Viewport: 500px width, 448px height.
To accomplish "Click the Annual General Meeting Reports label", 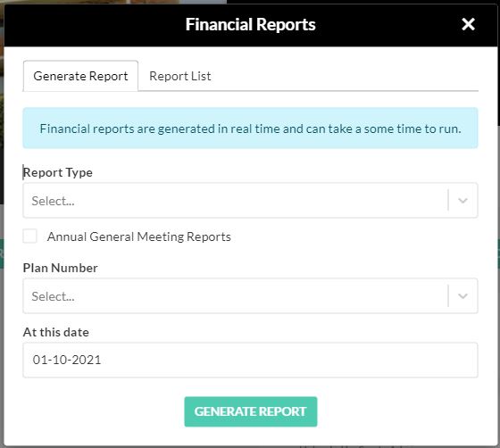I will point(139,236).
